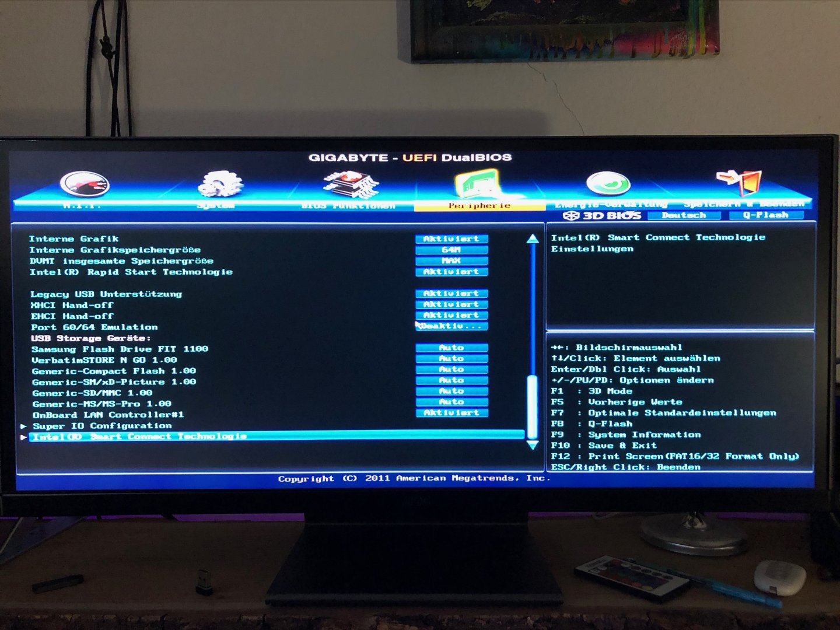Change Samsung Flash Drive FIT Auto value
The image size is (840, 630).
(452, 348)
